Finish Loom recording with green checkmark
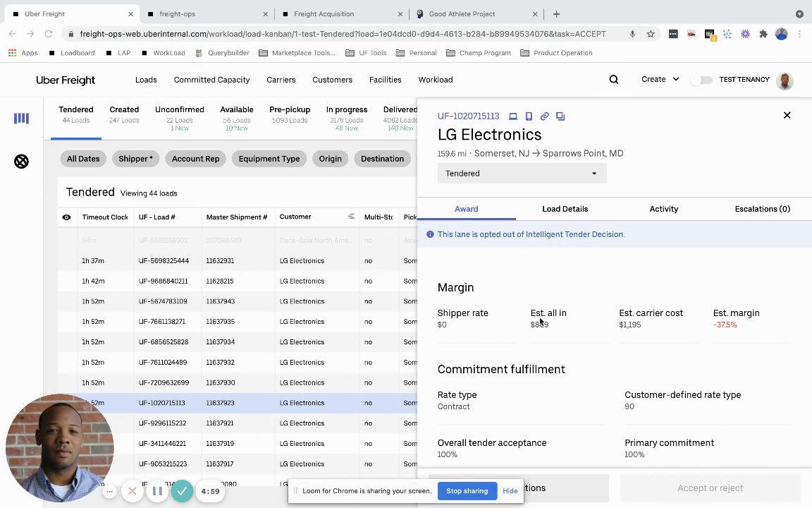812x508 pixels. coord(183,491)
